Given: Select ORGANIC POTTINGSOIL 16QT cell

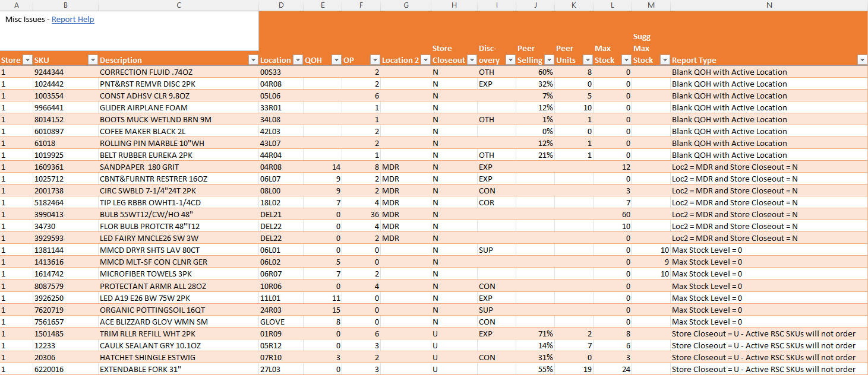Looking at the screenshot, I should pyautogui.click(x=178, y=310).
